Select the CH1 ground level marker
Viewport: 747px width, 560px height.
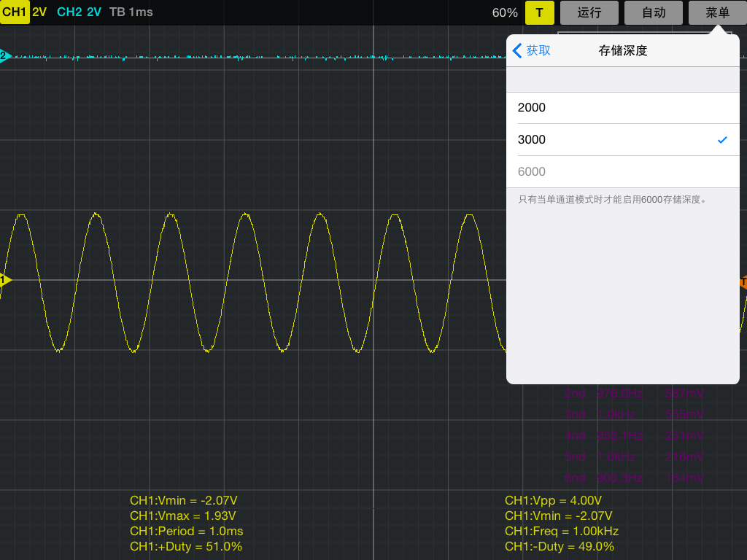[5, 280]
